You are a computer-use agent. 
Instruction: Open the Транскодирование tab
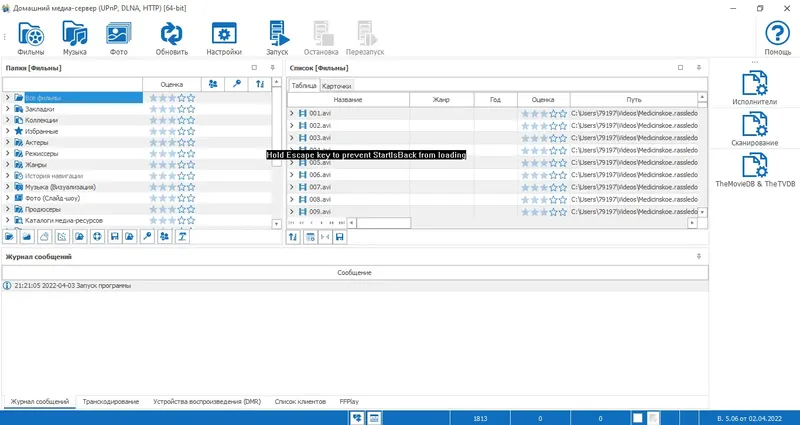coord(111,402)
